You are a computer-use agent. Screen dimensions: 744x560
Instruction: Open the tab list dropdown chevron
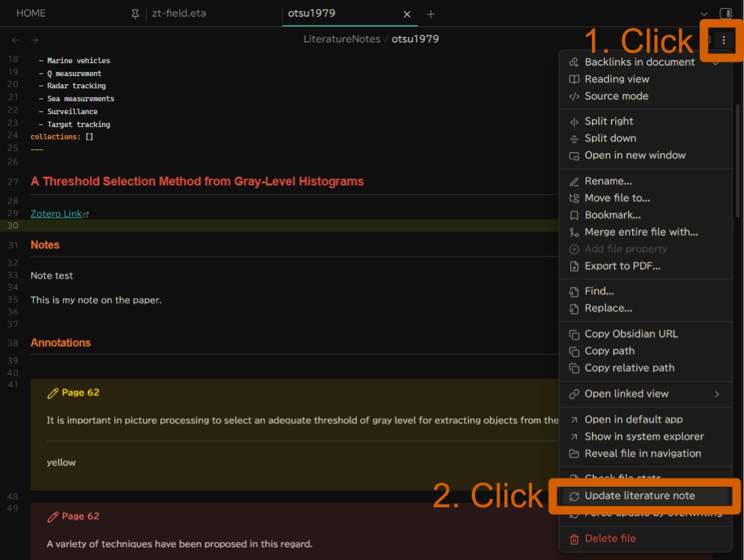tap(704, 14)
